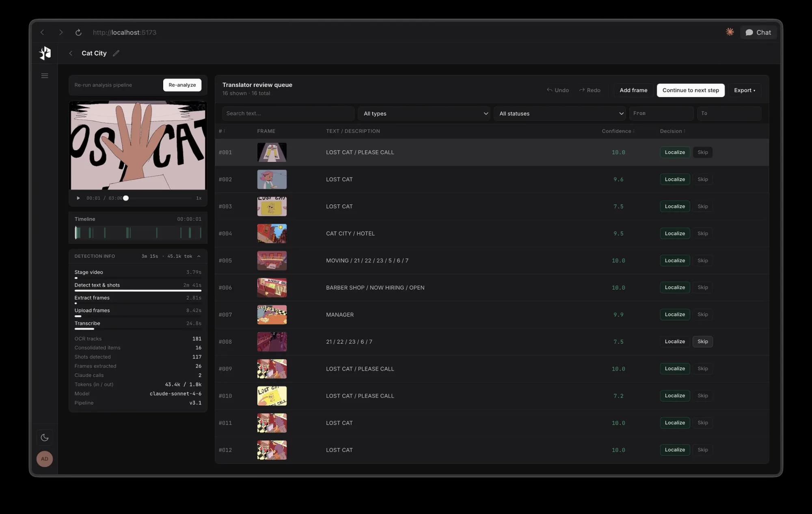This screenshot has width=812, height=514.
Task: Open the AD user avatar
Action: click(x=45, y=459)
